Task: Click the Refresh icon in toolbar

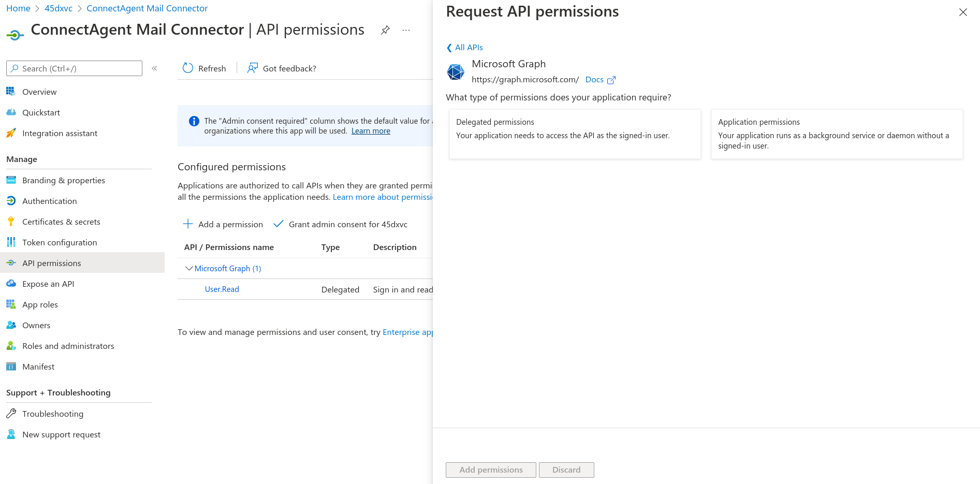Action: point(188,68)
